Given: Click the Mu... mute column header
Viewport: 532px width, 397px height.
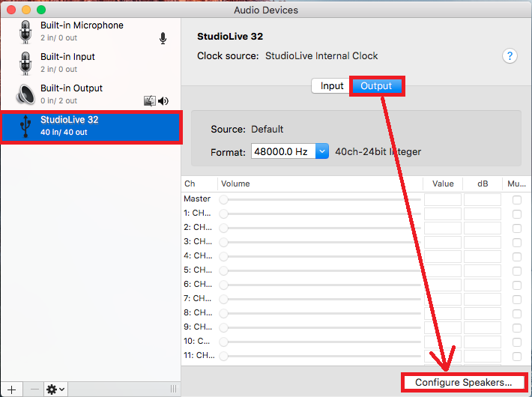Looking at the screenshot, I should pos(517,184).
